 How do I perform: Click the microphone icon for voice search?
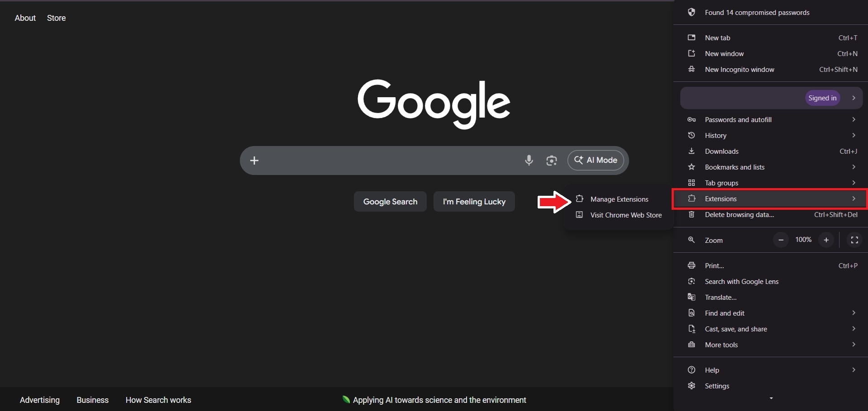(529, 160)
